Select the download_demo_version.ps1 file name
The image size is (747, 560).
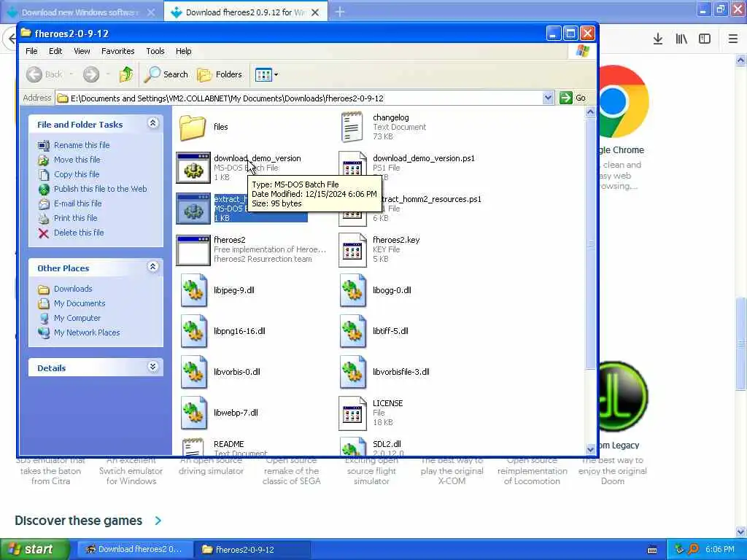click(424, 158)
